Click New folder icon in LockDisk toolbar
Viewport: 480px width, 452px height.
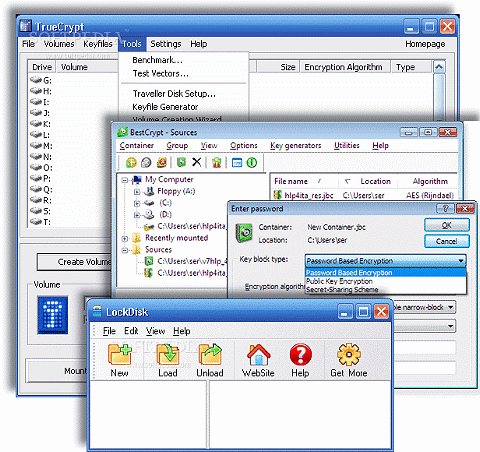120,354
